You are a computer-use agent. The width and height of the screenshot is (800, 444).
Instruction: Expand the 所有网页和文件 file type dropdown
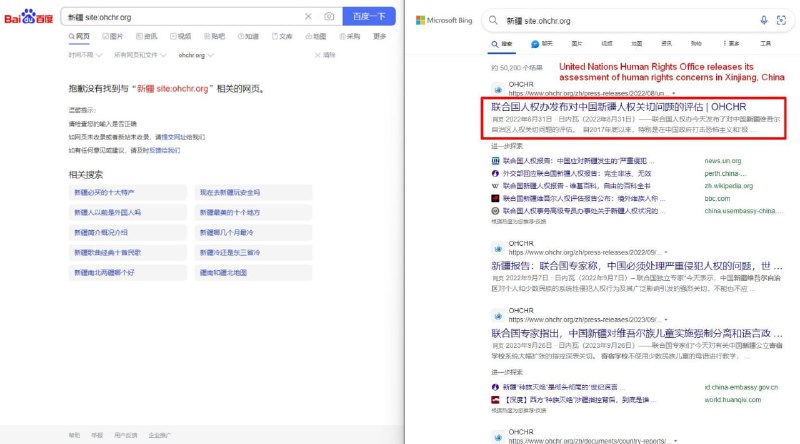tap(140, 55)
